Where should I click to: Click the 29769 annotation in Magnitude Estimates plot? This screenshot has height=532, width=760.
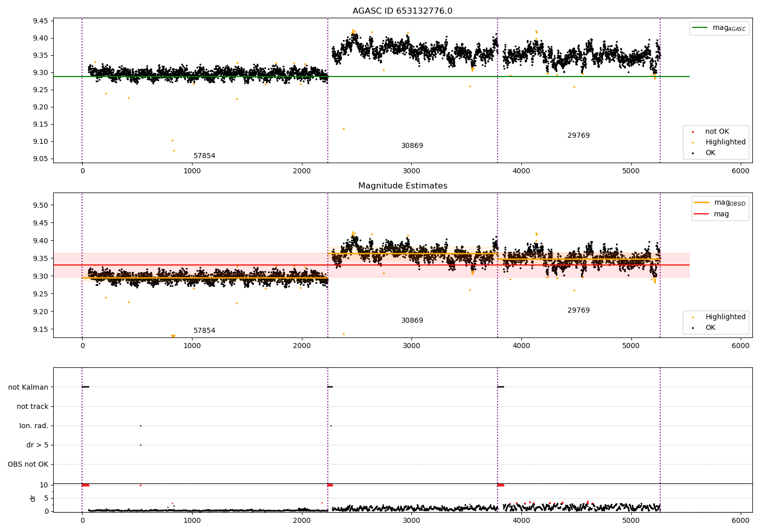(579, 311)
